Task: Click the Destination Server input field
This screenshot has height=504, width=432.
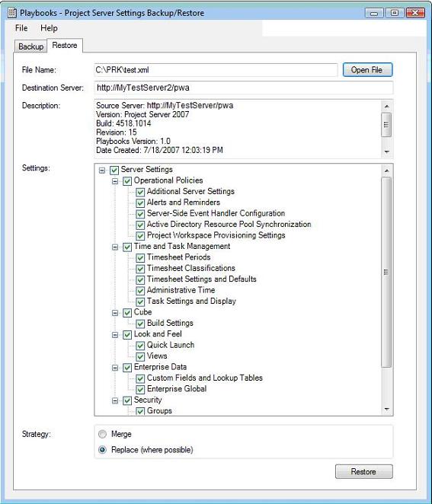Action: (x=244, y=88)
